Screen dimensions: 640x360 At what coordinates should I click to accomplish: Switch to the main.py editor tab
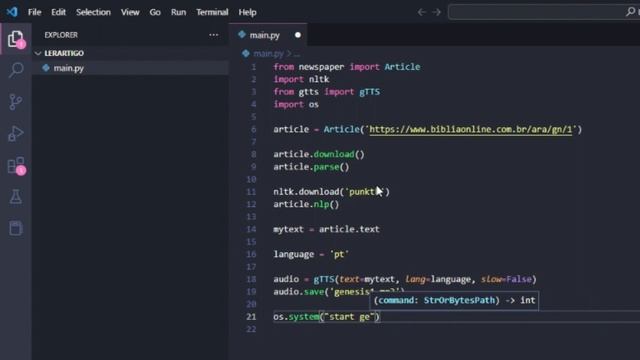[x=268, y=35]
